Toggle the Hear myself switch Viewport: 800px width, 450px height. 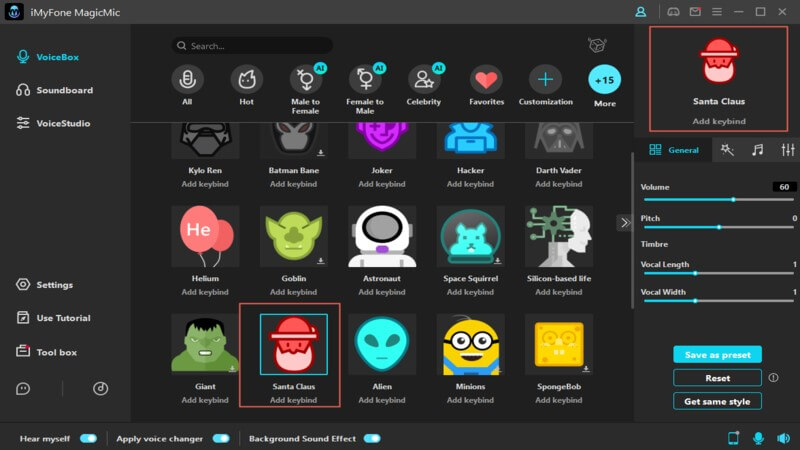(x=88, y=438)
